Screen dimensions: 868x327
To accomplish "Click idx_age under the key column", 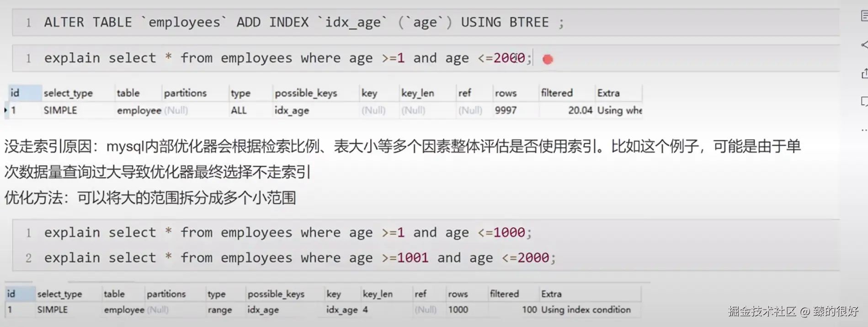I will point(342,310).
